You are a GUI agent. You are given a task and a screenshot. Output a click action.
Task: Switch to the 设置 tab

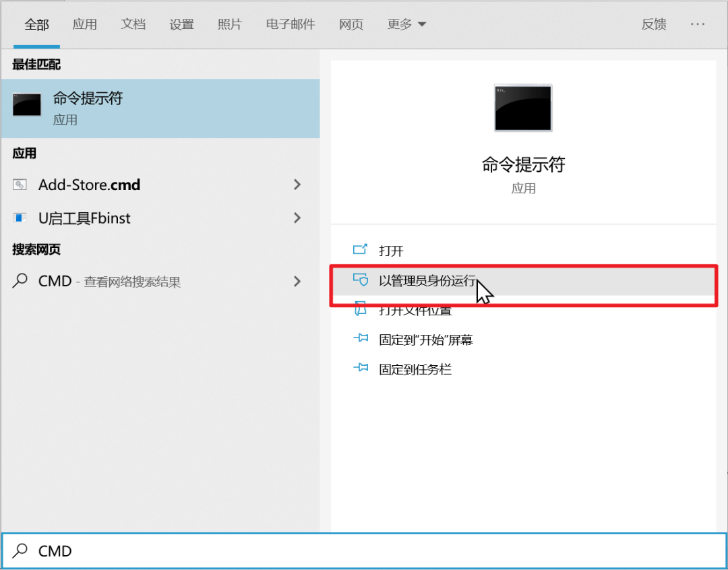coord(181,24)
